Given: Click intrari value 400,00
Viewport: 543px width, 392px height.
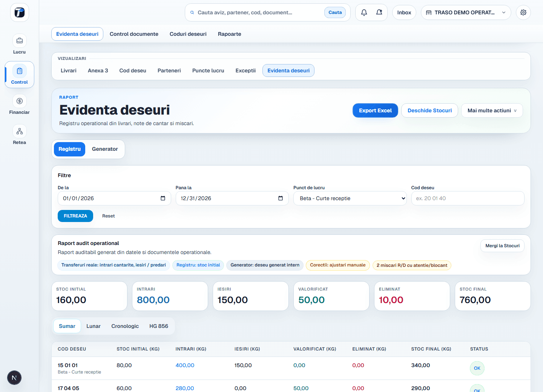Looking at the screenshot, I should pyautogui.click(x=185, y=365).
